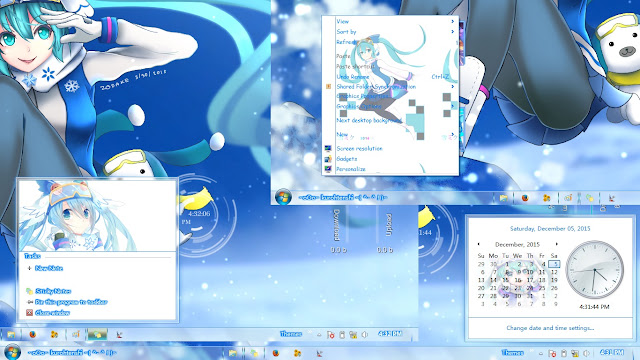Image resolution: width=640 pixels, height=360 pixels.
Task: Open Personalize from context menu
Action: [351, 169]
